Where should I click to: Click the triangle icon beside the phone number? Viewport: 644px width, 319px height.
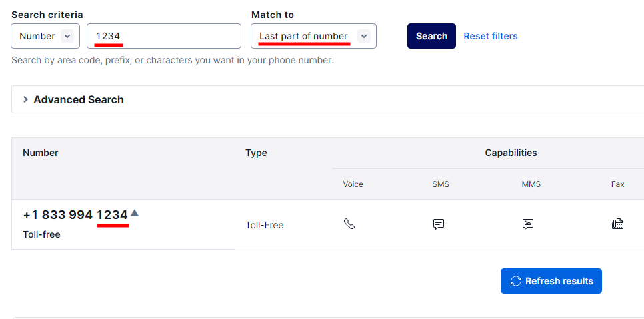(x=134, y=213)
